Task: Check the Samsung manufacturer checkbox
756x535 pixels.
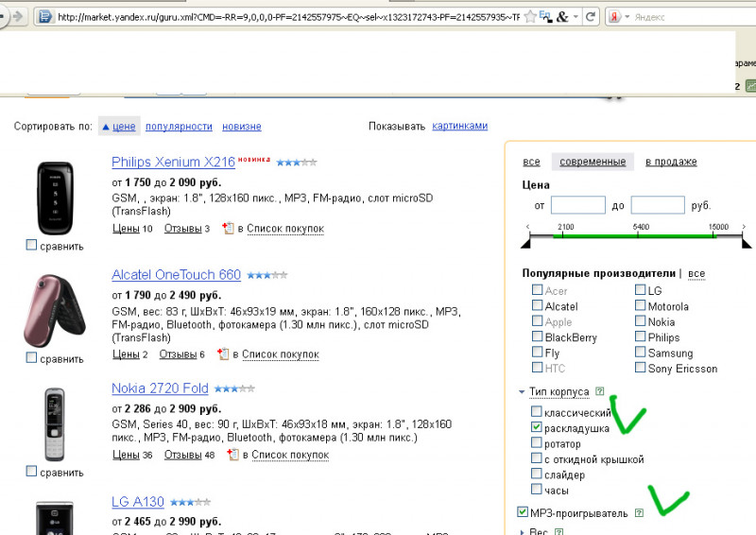Action: tap(641, 352)
